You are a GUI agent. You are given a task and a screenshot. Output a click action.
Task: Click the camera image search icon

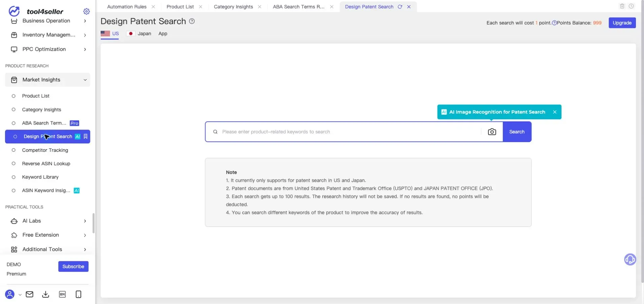pyautogui.click(x=492, y=132)
